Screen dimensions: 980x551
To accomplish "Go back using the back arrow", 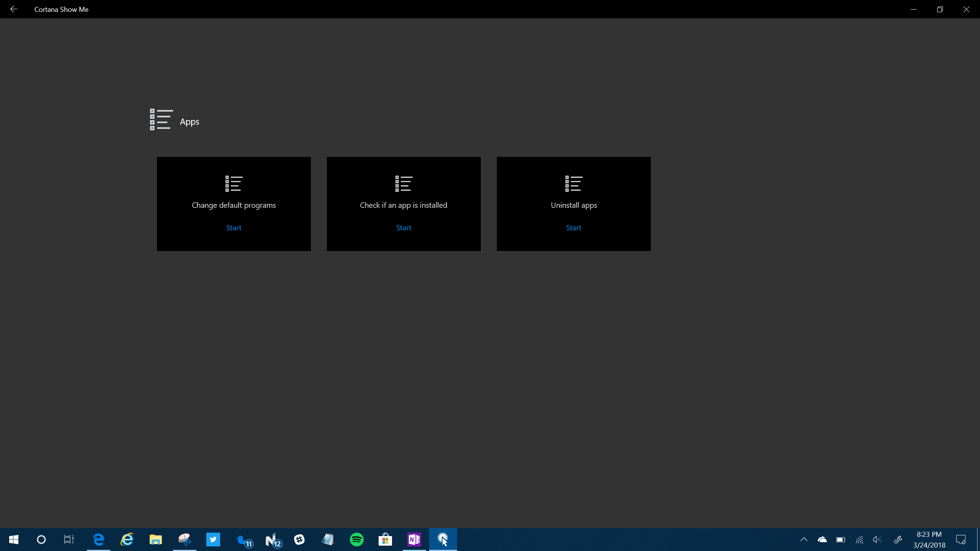I will (x=14, y=9).
